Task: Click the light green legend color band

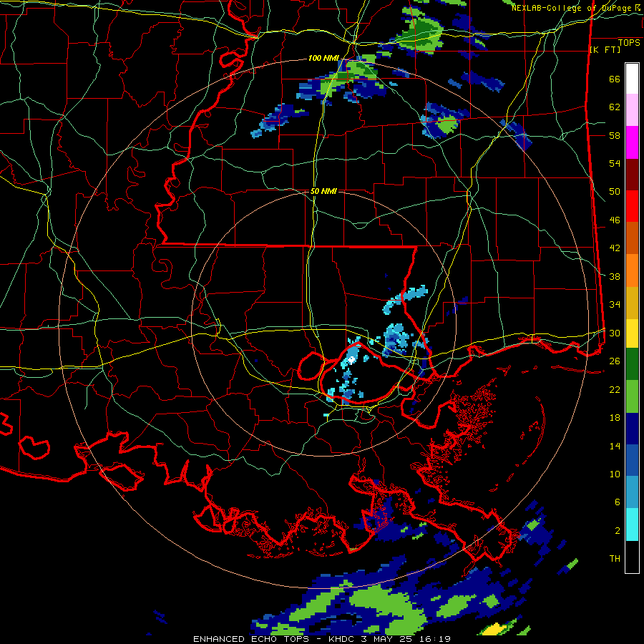Action: tap(632, 396)
